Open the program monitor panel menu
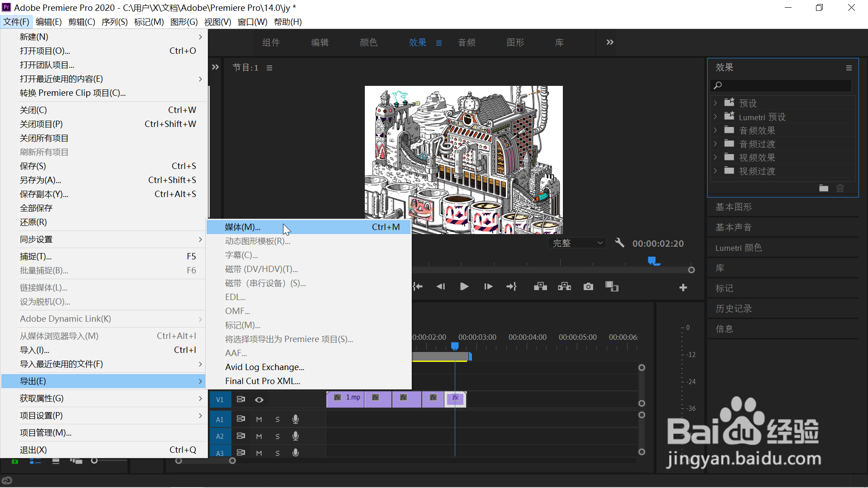 [269, 68]
